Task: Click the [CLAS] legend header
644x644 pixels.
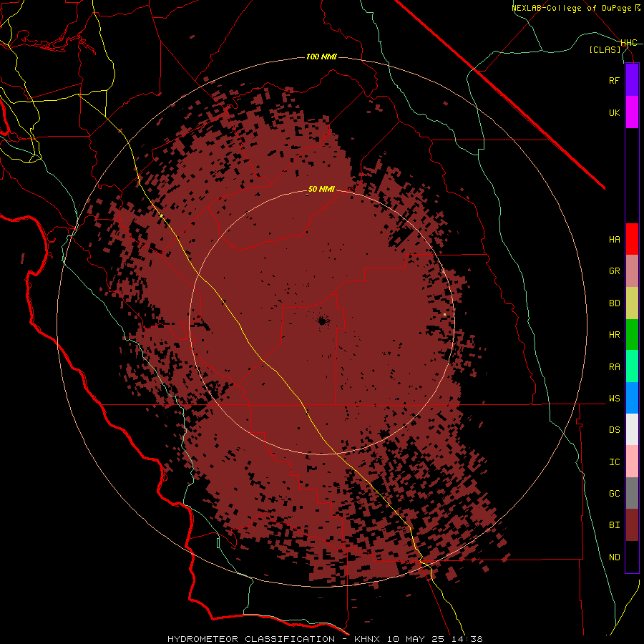Action: [x=605, y=50]
